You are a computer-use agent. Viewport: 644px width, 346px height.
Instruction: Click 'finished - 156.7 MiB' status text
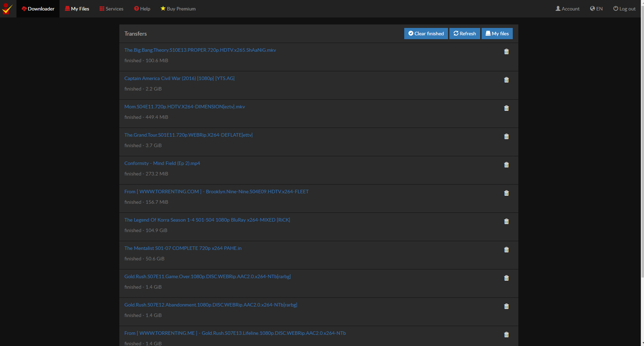(x=146, y=202)
